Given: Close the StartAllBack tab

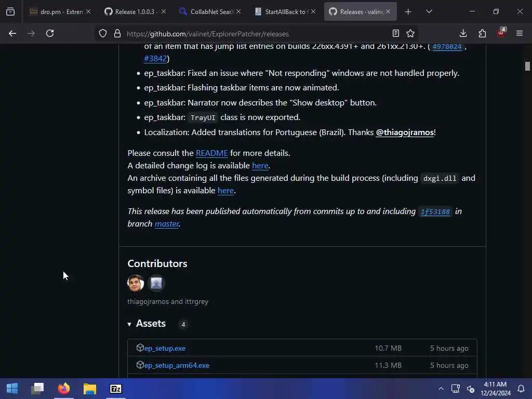Looking at the screenshot, I should (313, 11).
